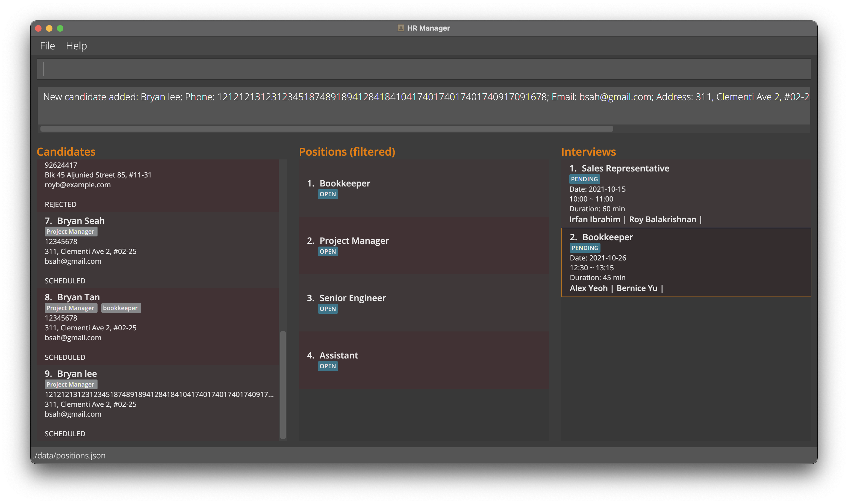Open the File menu
The image size is (848, 504).
point(47,46)
